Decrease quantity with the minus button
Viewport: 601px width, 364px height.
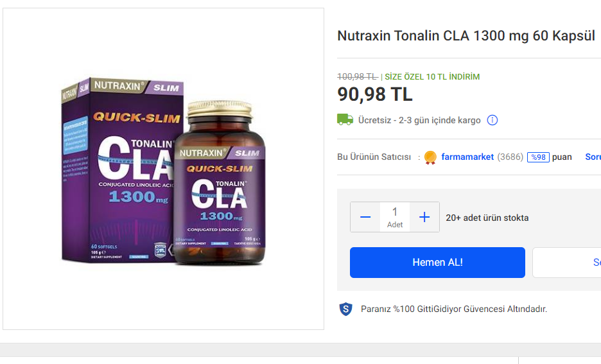(365, 217)
